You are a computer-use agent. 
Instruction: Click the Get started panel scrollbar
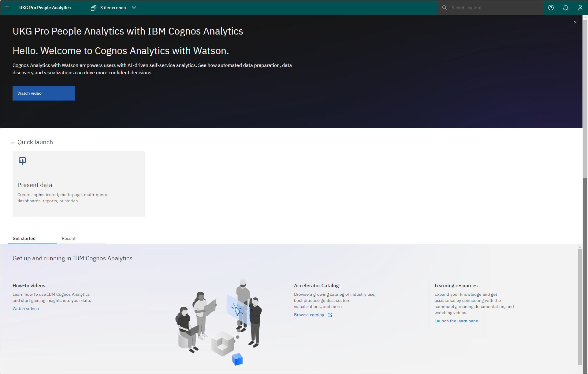point(580,307)
